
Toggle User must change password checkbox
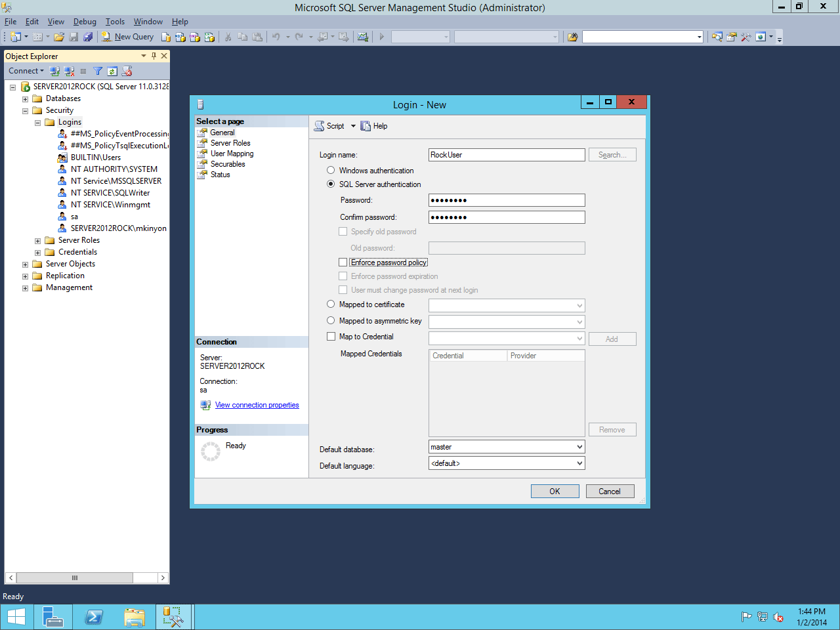(x=343, y=289)
